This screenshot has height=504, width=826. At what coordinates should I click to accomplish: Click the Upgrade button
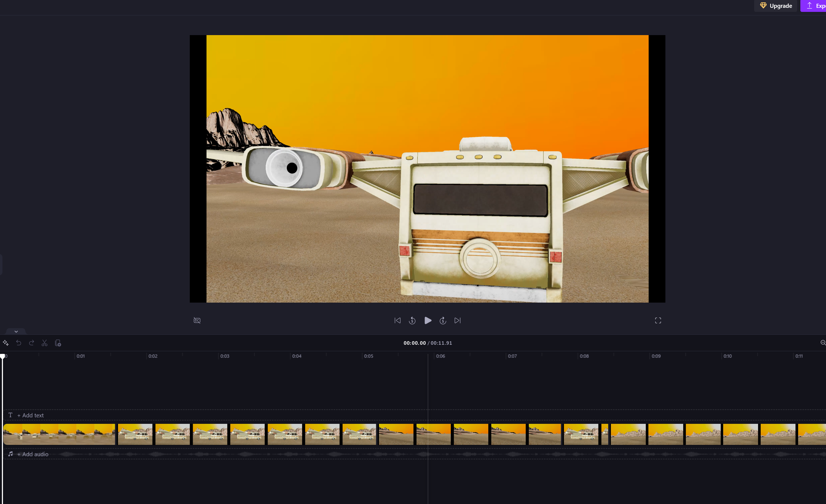pyautogui.click(x=775, y=6)
